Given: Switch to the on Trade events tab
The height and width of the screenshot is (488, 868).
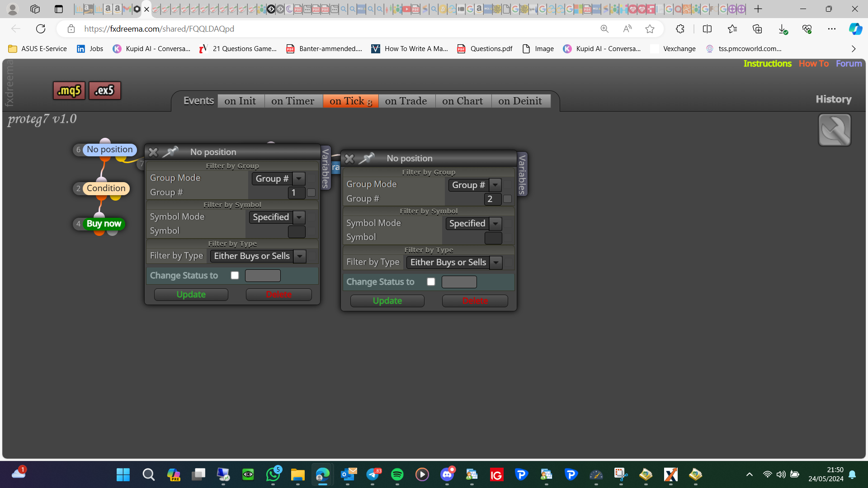Looking at the screenshot, I should (406, 101).
